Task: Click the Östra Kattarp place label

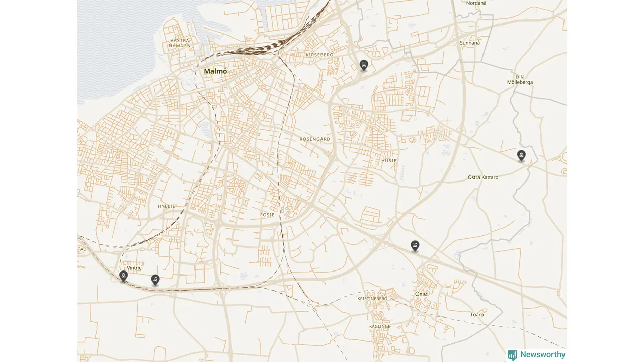Action: 483,177
